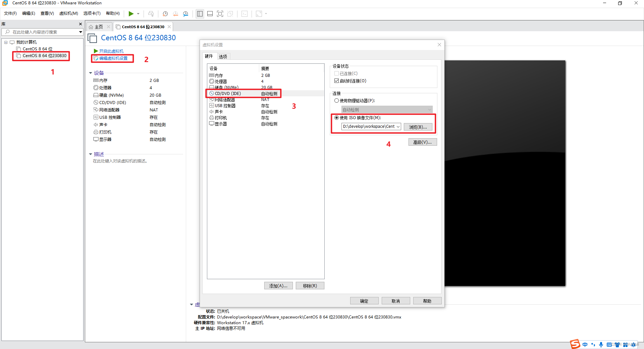Click the console view toolbar icon
The image size is (644, 349).
pyautogui.click(x=245, y=14)
